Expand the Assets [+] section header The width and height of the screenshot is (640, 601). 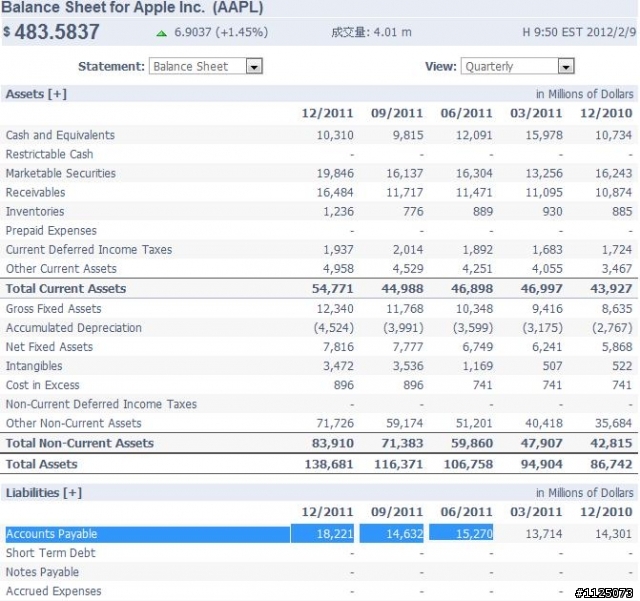(36, 94)
